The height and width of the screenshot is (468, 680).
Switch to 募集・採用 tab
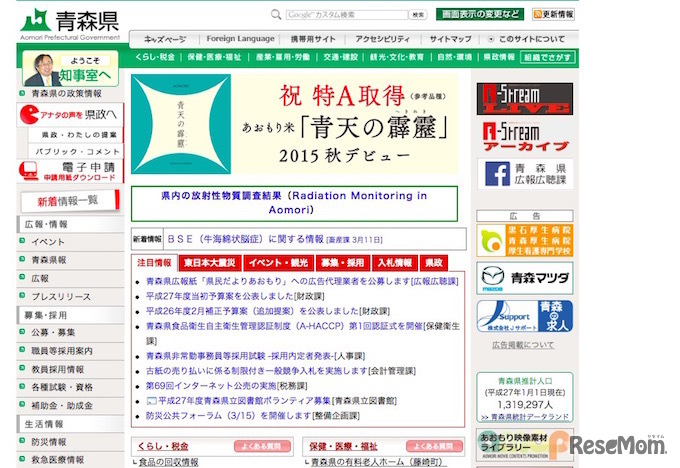[x=343, y=263]
